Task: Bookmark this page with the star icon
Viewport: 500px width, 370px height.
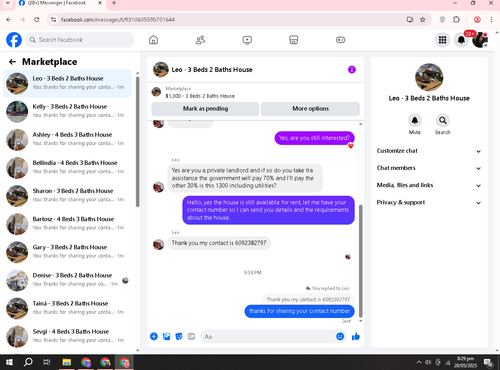Action: coord(423,20)
